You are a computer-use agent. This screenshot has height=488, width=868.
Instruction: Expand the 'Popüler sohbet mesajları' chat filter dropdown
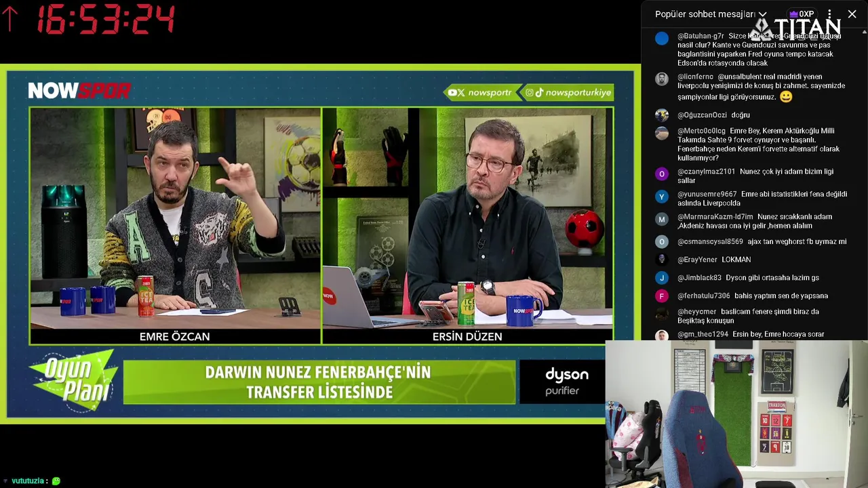click(711, 14)
